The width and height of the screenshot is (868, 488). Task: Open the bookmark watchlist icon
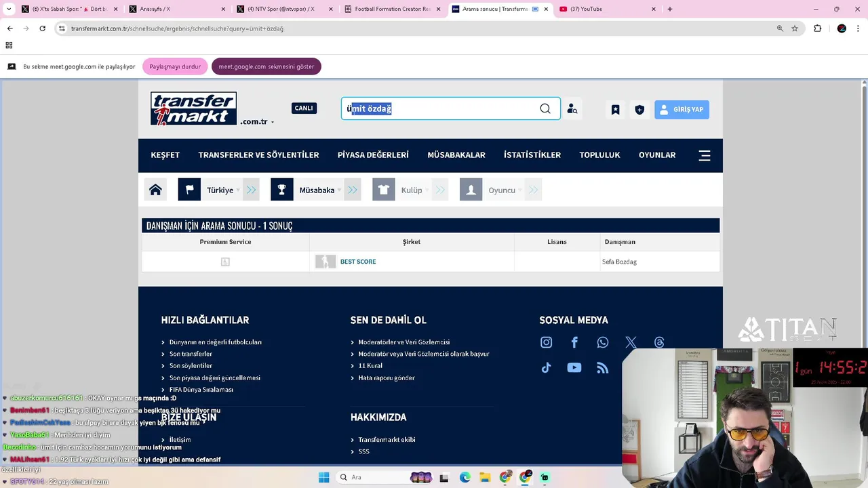click(x=615, y=109)
